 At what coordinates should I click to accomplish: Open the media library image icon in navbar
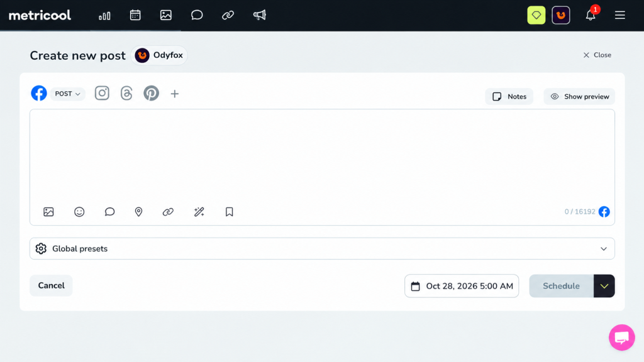pos(166,15)
